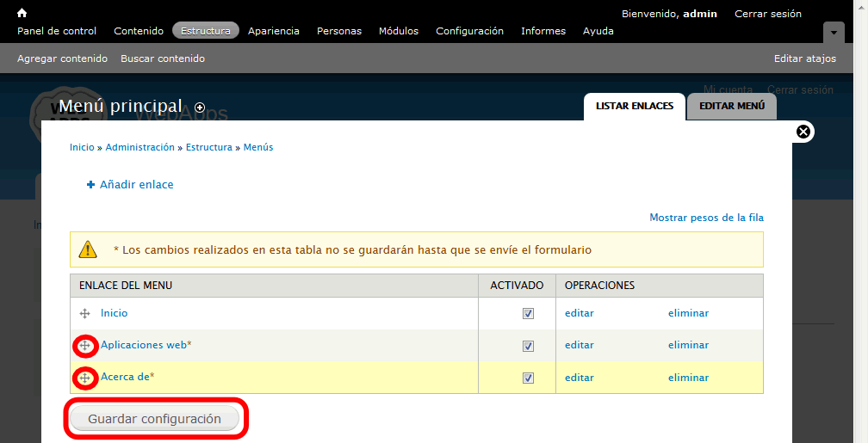This screenshot has height=443, width=868.
Task: Open the Aplicaciones web menu link
Action: pyautogui.click(x=143, y=345)
